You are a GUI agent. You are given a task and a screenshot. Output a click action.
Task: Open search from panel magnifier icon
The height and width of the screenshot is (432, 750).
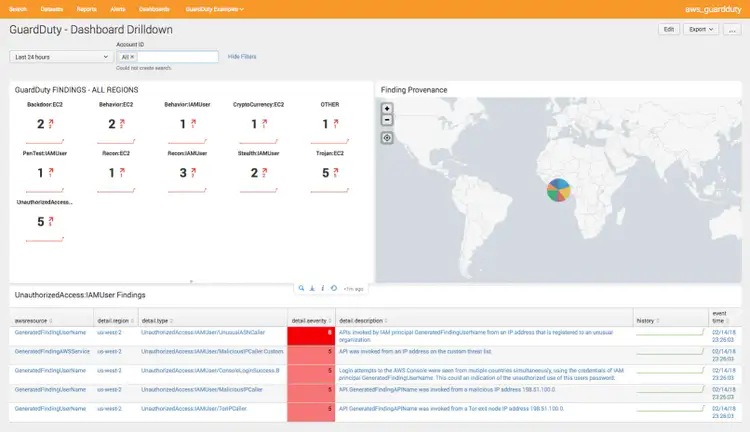[x=301, y=288]
